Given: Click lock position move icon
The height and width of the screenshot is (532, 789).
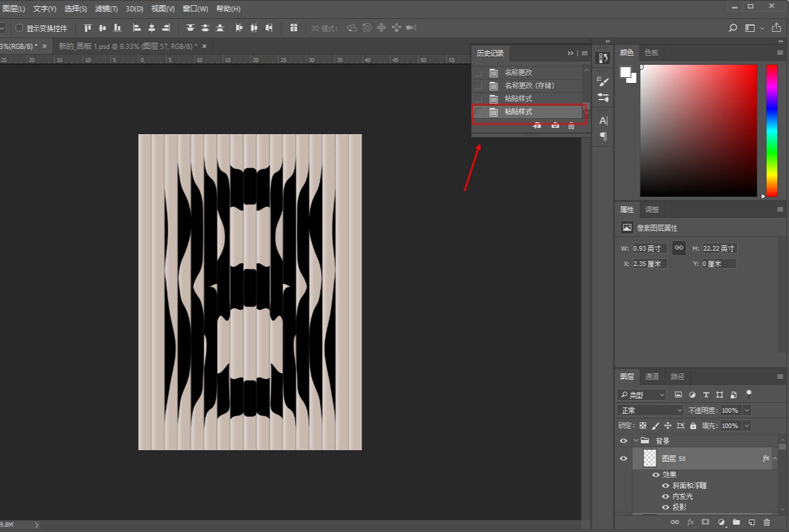Looking at the screenshot, I should click(x=668, y=425).
